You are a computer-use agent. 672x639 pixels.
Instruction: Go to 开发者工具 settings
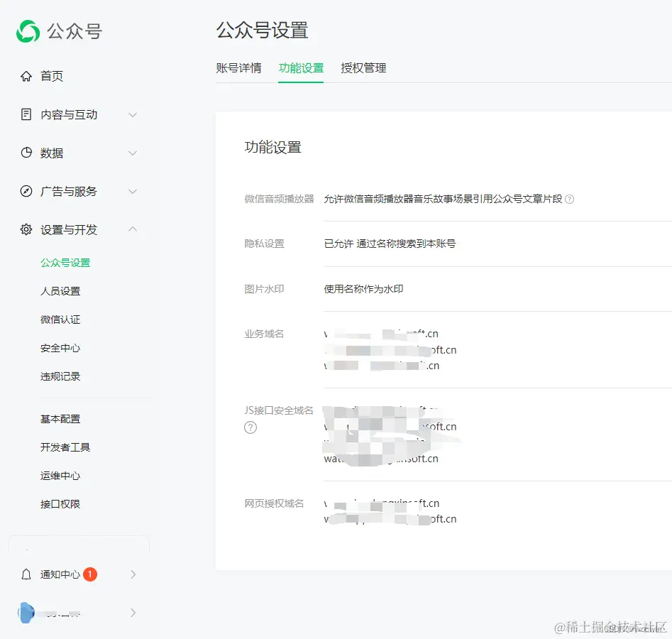pyautogui.click(x=64, y=447)
